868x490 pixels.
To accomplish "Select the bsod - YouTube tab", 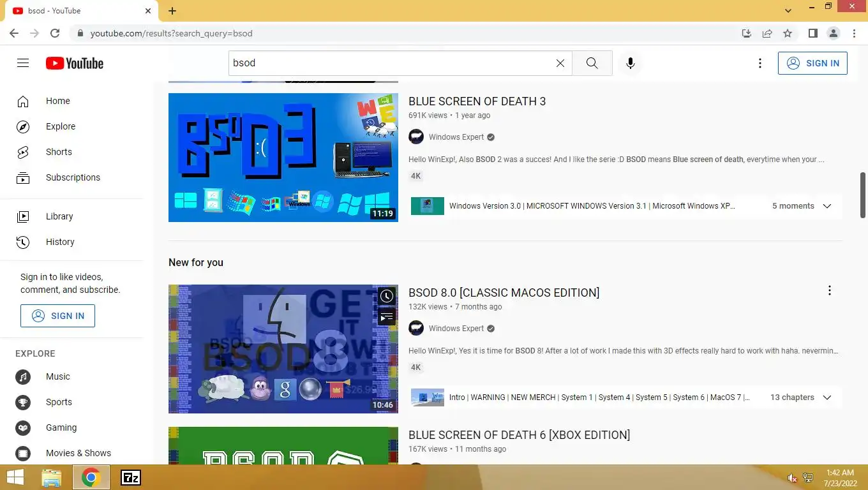I will pyautogui.click(x=82, y=11).
